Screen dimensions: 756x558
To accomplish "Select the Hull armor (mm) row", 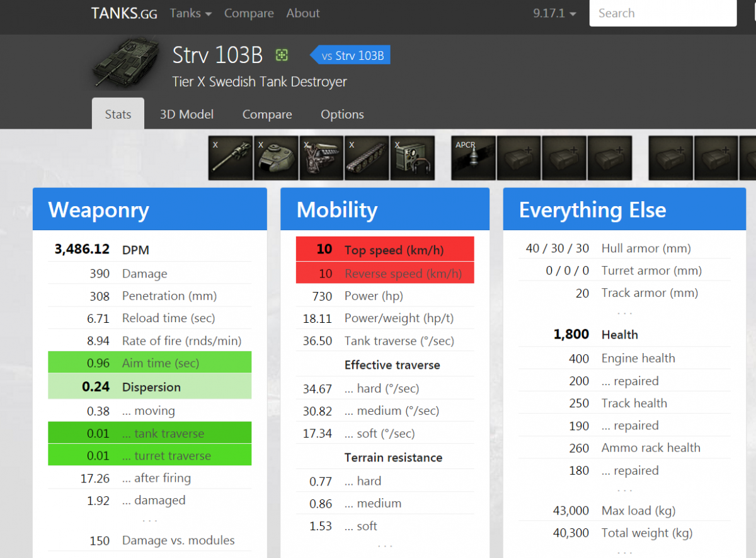I will 624,248.
